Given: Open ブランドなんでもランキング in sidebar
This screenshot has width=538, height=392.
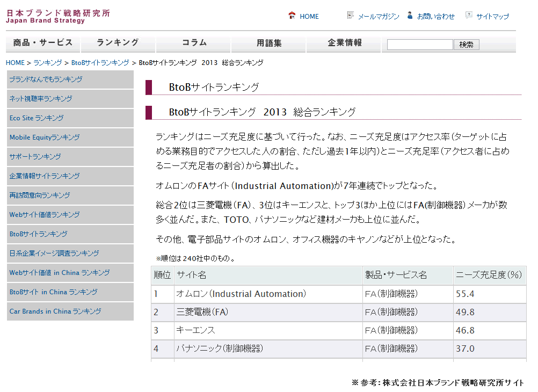Looking at the screenshot, I should point(46,79).
